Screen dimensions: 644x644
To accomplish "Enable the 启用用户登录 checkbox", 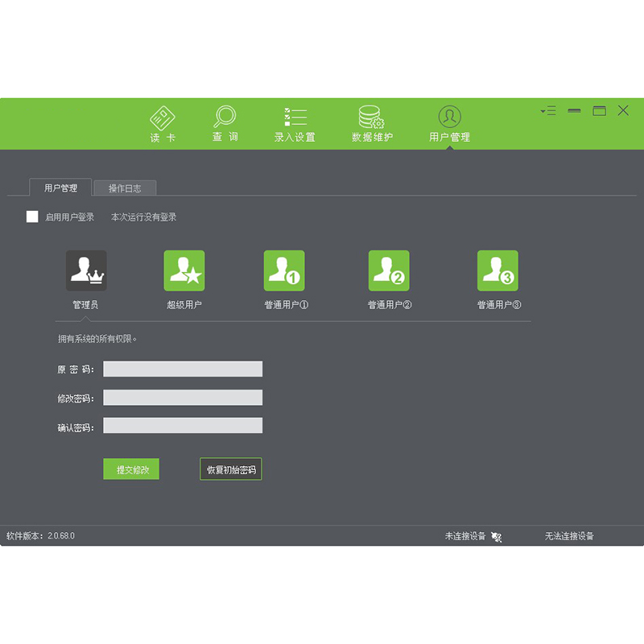I will 32,217.
